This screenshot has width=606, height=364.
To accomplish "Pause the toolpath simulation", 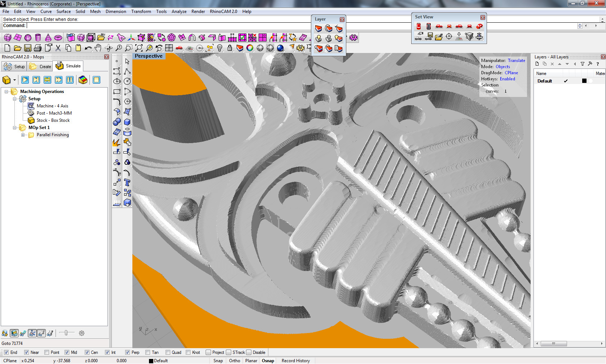I will (x=70, y=80).
